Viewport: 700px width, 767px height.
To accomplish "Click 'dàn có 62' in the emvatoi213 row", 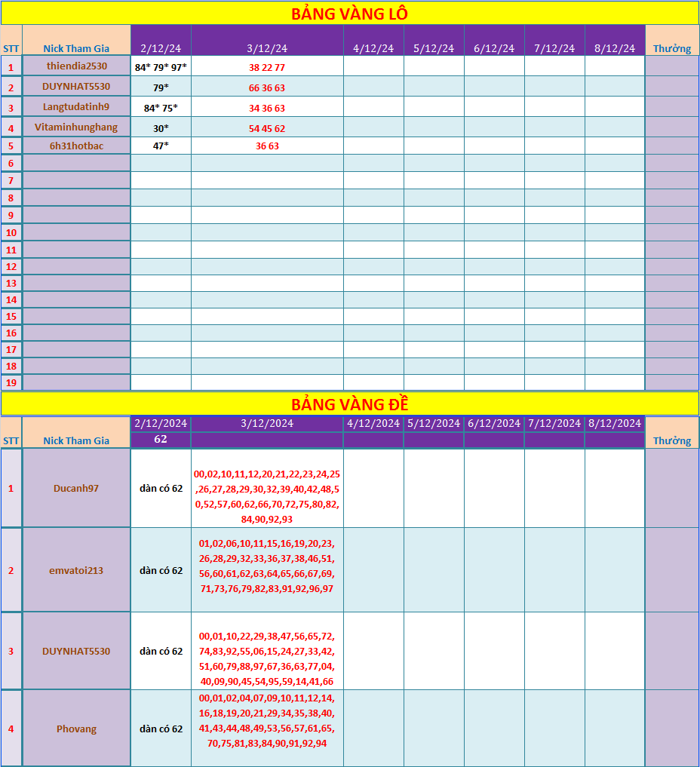I will click(161, 570).
